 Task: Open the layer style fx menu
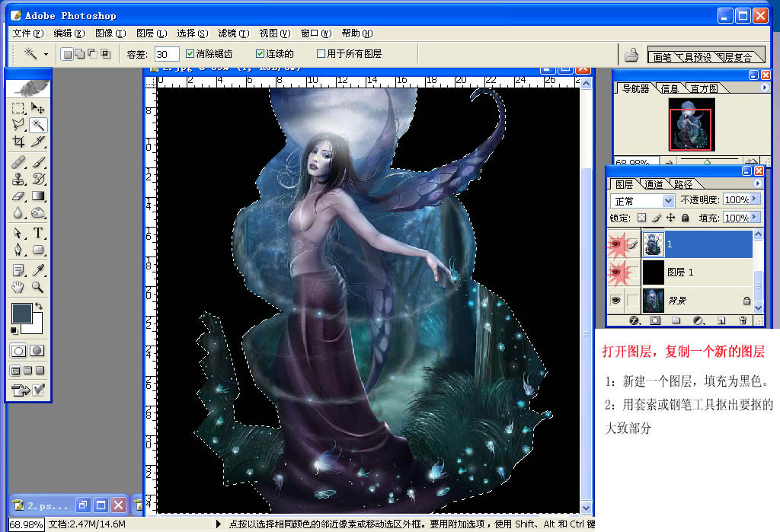[635, 320]
